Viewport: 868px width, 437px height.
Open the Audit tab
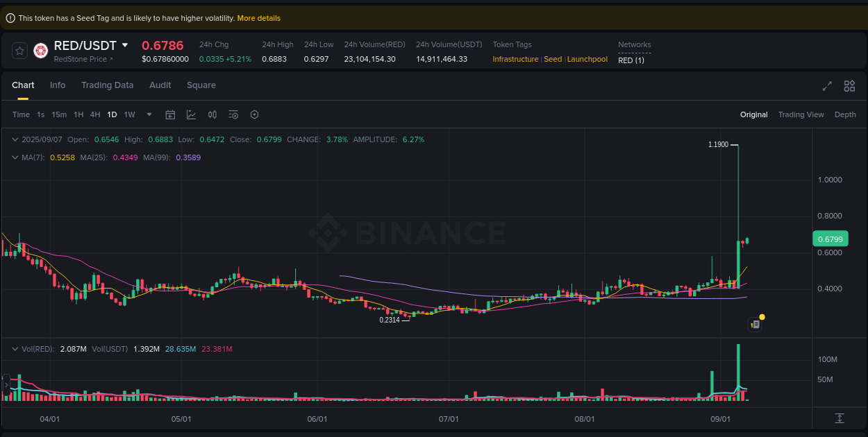tap(160, 85)
